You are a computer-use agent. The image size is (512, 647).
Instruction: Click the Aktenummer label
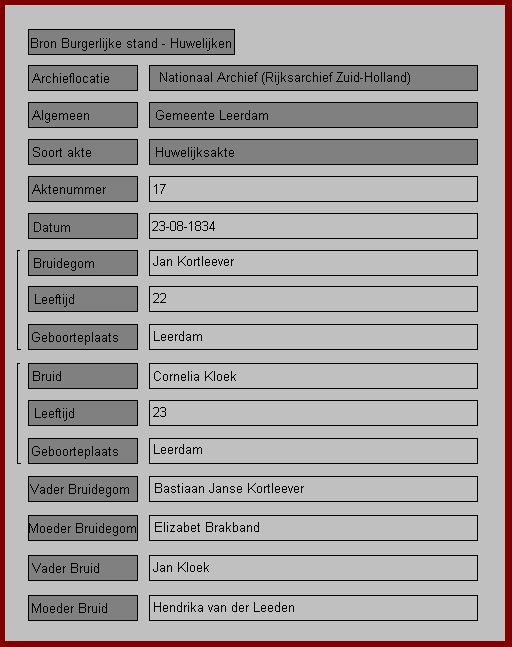pyautogui.click(x=83, y=189)
